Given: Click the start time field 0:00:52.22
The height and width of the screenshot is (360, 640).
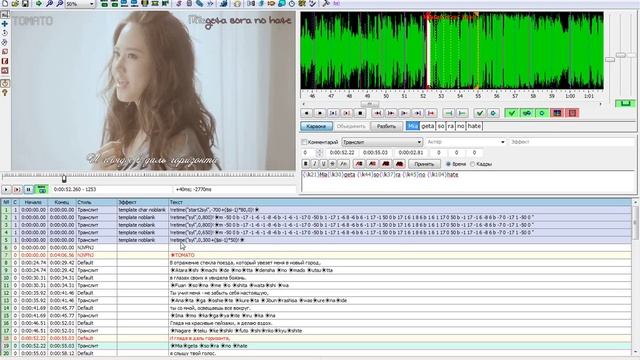Looking at the screenshot, I should tap(342, 153).
